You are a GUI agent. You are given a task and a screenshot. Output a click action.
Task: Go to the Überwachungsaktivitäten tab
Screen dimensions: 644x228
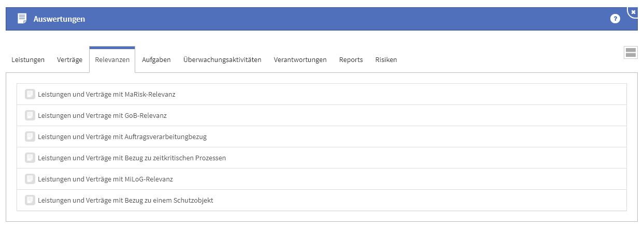[x=222, y=60]
